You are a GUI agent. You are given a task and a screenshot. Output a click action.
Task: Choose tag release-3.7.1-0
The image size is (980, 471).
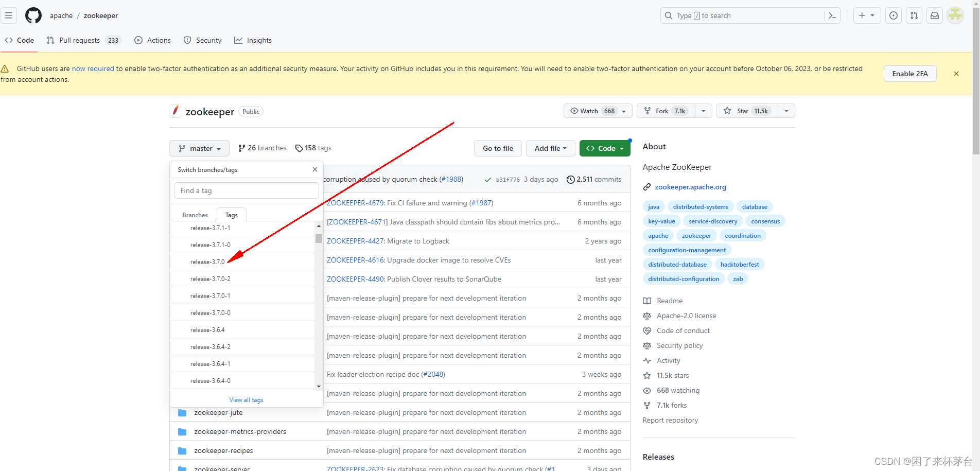[x=242, y=245]
